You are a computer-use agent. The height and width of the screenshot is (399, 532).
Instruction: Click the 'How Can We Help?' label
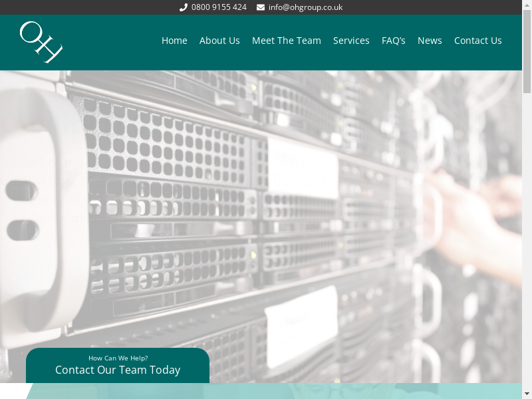pyautogui.click(x=118, y=358)
